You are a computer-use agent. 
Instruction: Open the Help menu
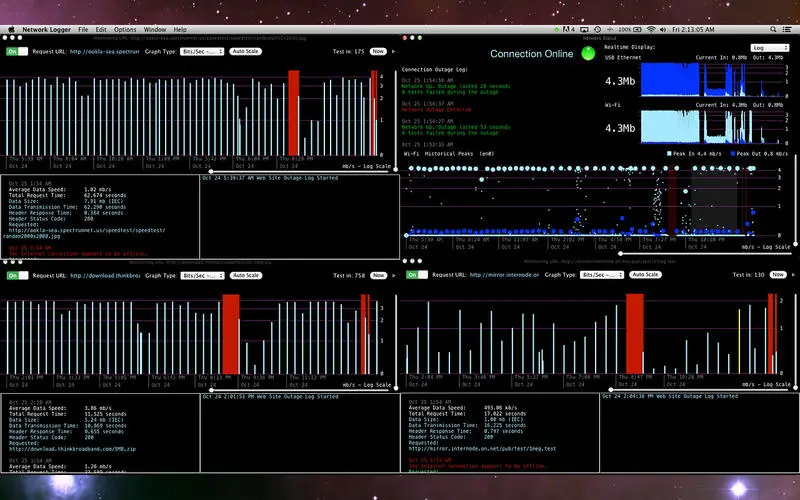point(180,30)
